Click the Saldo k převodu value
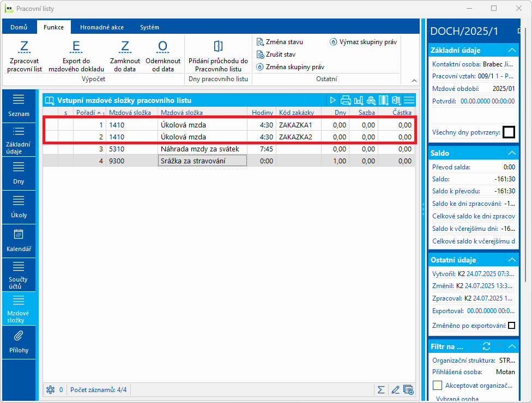This screenshot has width=532, height=403. 505,191
